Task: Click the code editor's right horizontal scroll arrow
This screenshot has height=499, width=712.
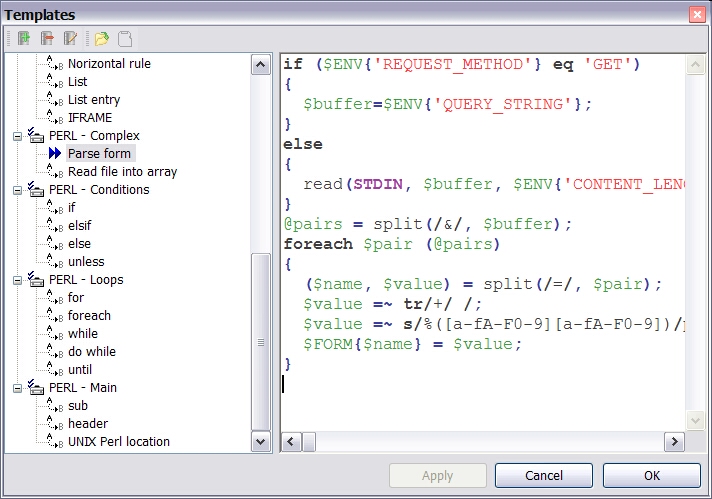Action: point(673,441)
